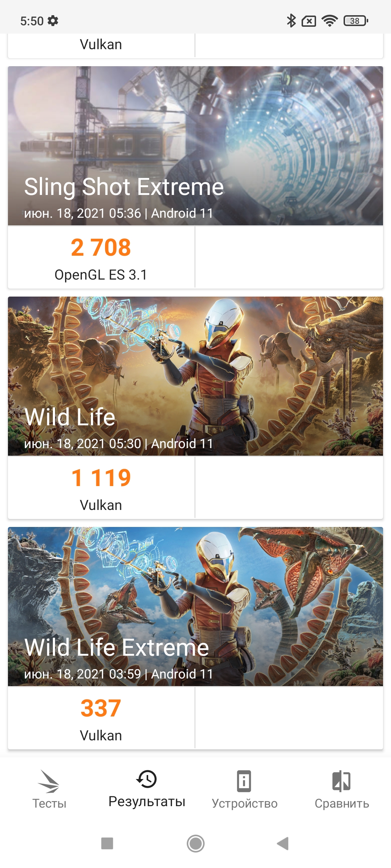Tap the partially visible Vulkan card at top
The height and width of the screenshot is (868, 391).
point(101,45)
